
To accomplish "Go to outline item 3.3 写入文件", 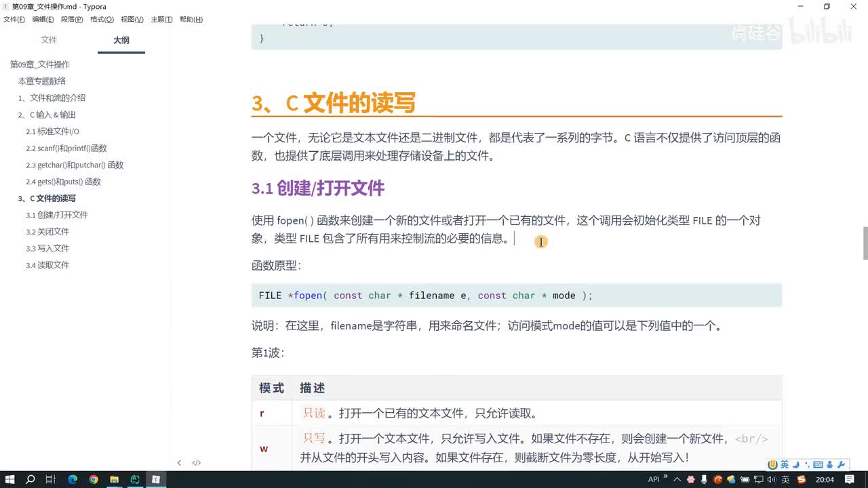I will [x=47, y=249].
